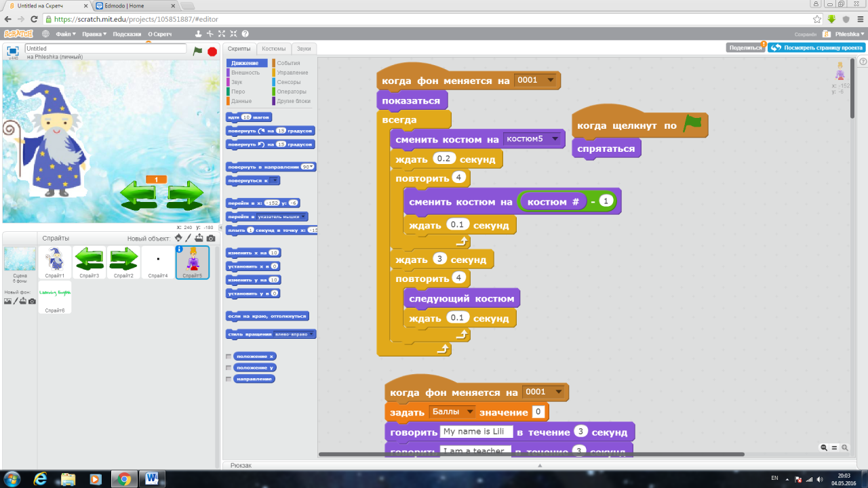Switch the stage to full screen mode
Viewport: 868px width, 488px height.
click(x=12, y=52)
